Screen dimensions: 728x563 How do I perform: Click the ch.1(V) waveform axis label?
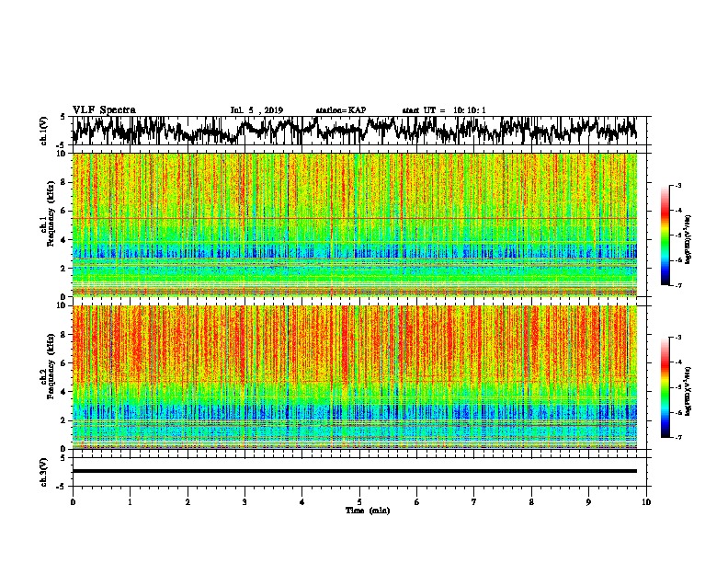click(x=43, y=130)
